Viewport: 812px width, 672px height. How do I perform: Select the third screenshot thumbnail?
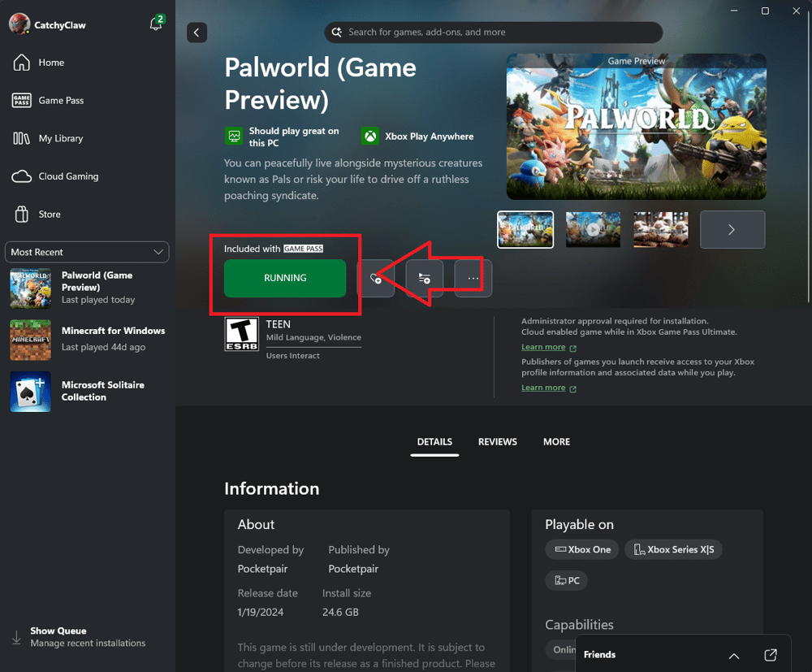(x=661, y=229)
